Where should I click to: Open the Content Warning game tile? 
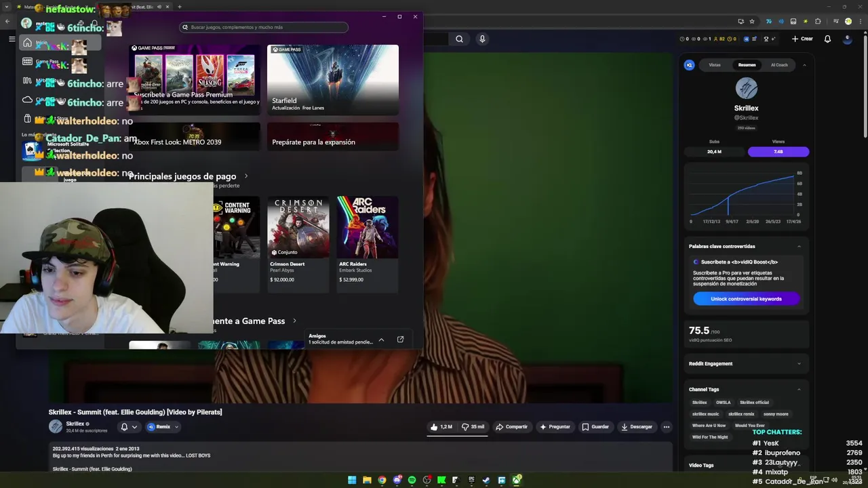coord(236,244)
